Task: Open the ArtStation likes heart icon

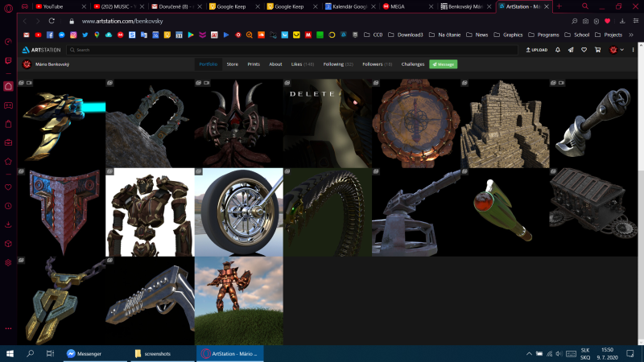Action: (x=584, y=50)
